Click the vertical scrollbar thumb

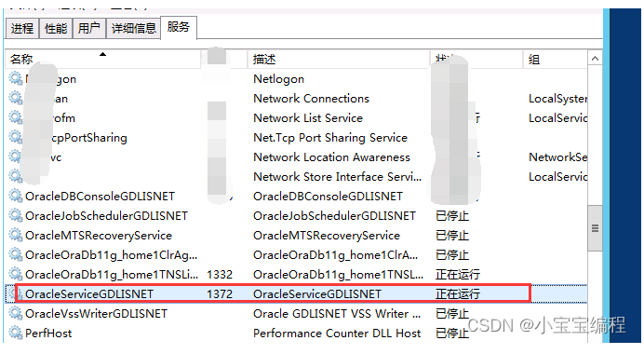595,228
